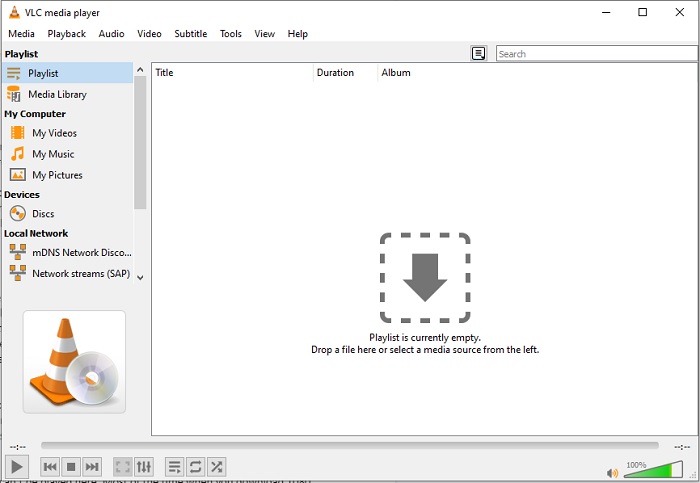Screen dimensions: 700x483
Task: Open My Videos source
Action: (68, 133)
